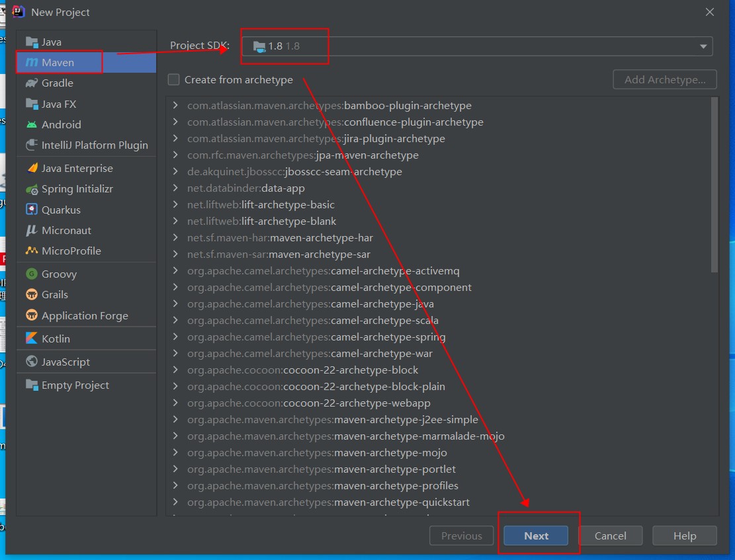Select camel-archetype-war row

pos(439,353)
